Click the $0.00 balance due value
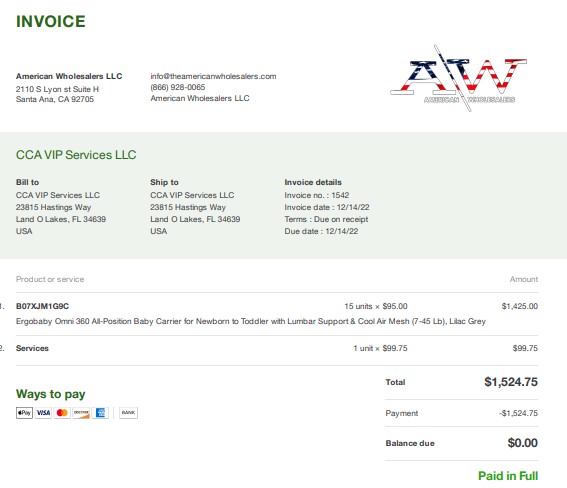The width and height of the screenshot is (567, 488). coord(523,443)
